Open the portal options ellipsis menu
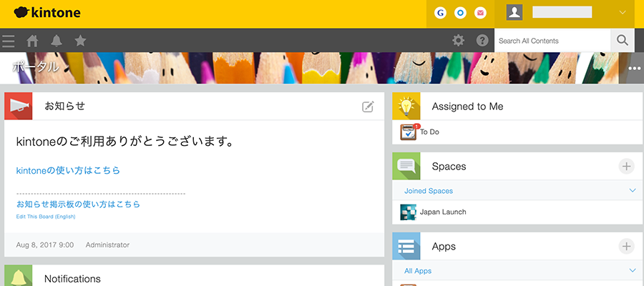The width and height of the screenshot is (644, 286). coord(634,68)
